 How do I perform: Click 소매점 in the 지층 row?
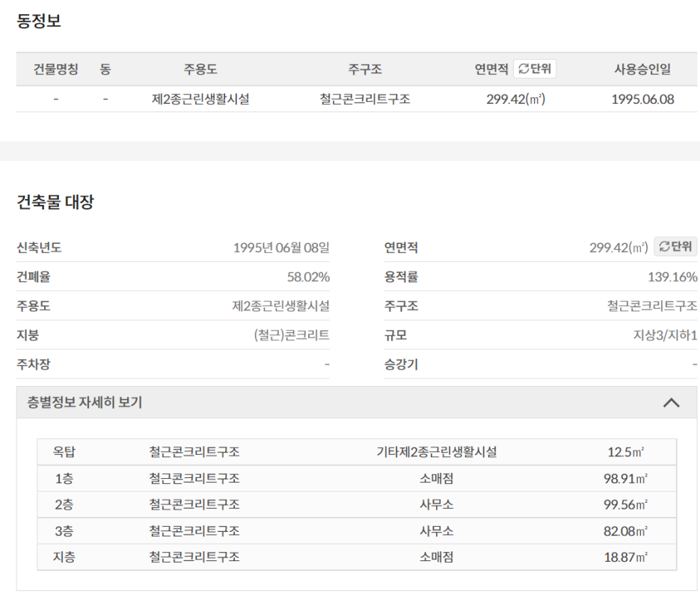[437, 557]
